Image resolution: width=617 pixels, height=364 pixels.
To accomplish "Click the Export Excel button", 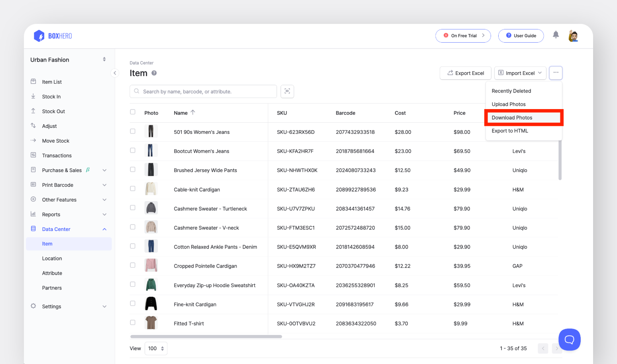I will (x=465, y=73).
